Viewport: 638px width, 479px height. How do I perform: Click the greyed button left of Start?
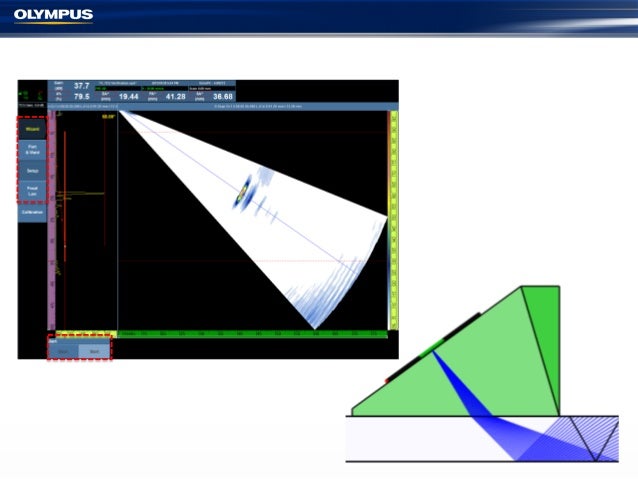(63, 351)
